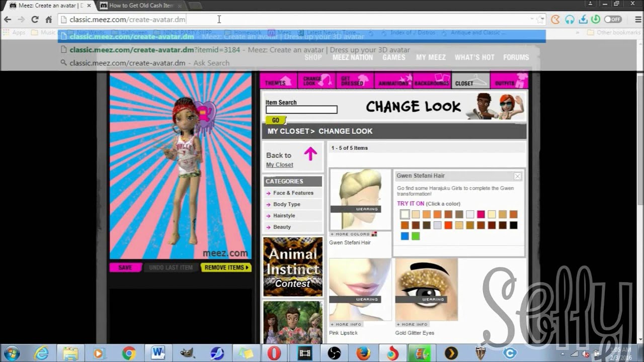Open OBS Studio from taskbar
644x362 pixels.
334,353
